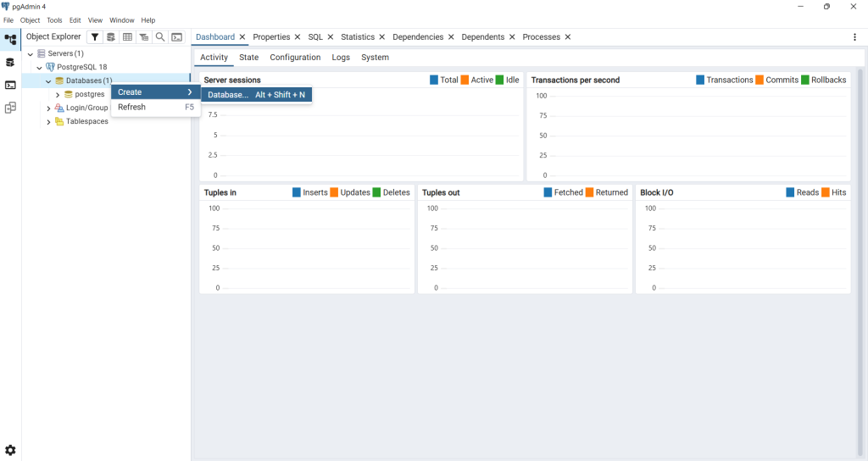Open the Help menu

tap(147, 20)
